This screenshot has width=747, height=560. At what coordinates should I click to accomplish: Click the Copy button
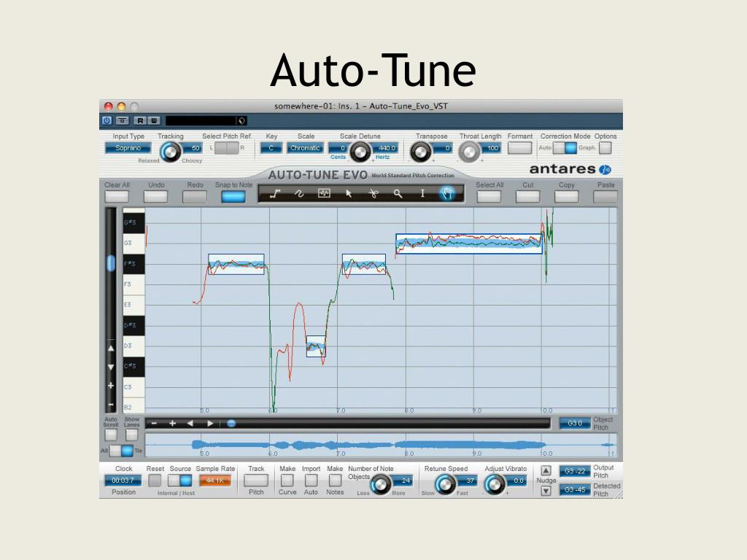point(566,196)
